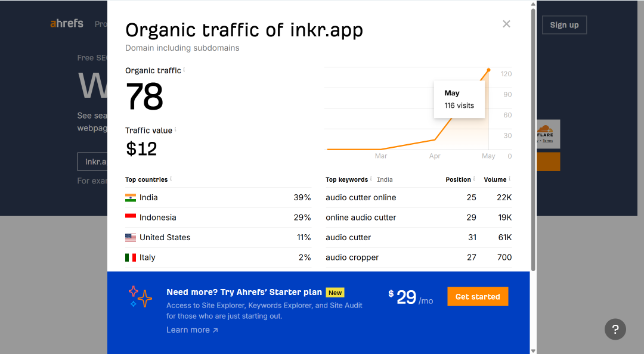Image resolution: width=644 pixels, height=354 pixels.
Task: Open the Learn more link
Action: (x=192, y=330)
